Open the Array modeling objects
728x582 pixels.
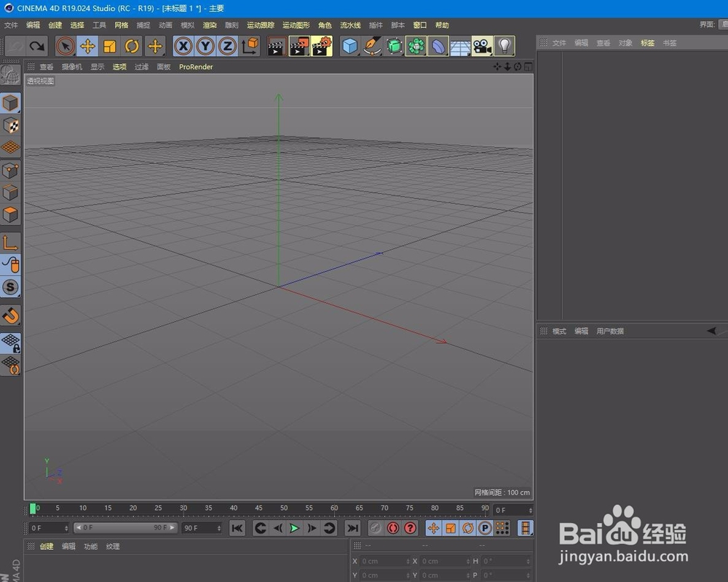416,46
